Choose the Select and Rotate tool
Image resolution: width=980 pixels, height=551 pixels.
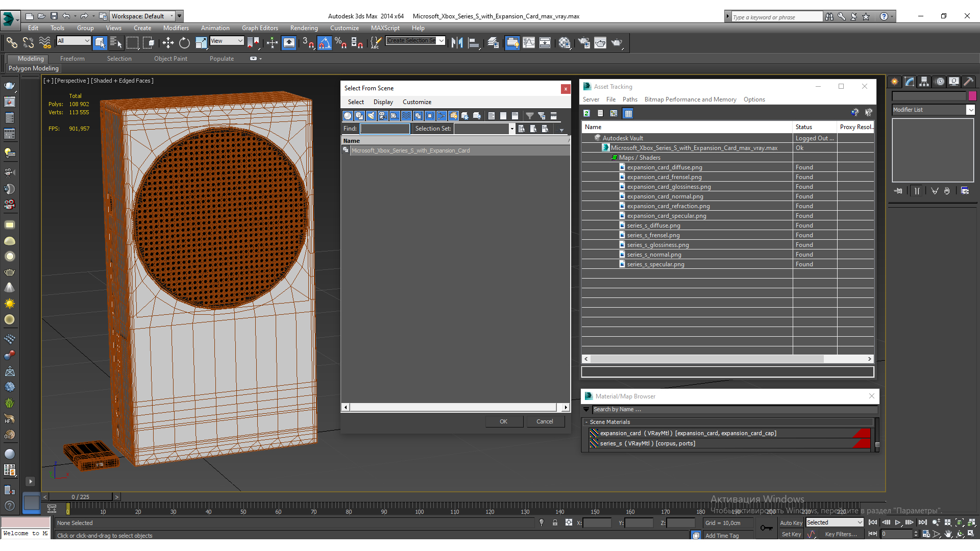coord(184,43)
